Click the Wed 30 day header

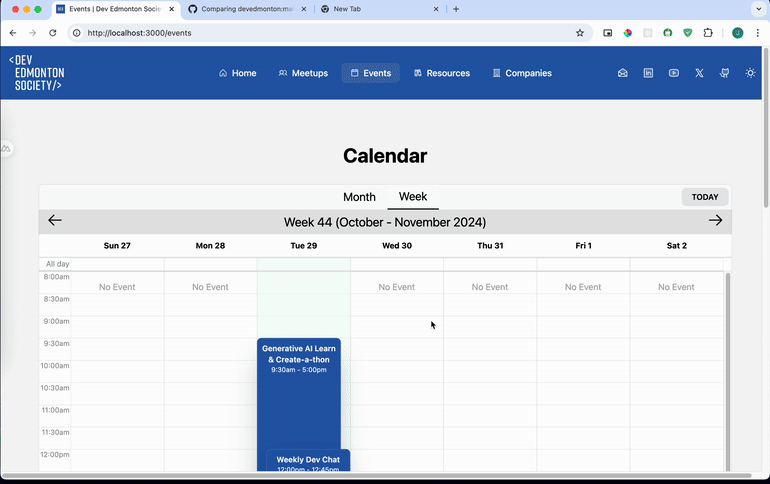397,245
